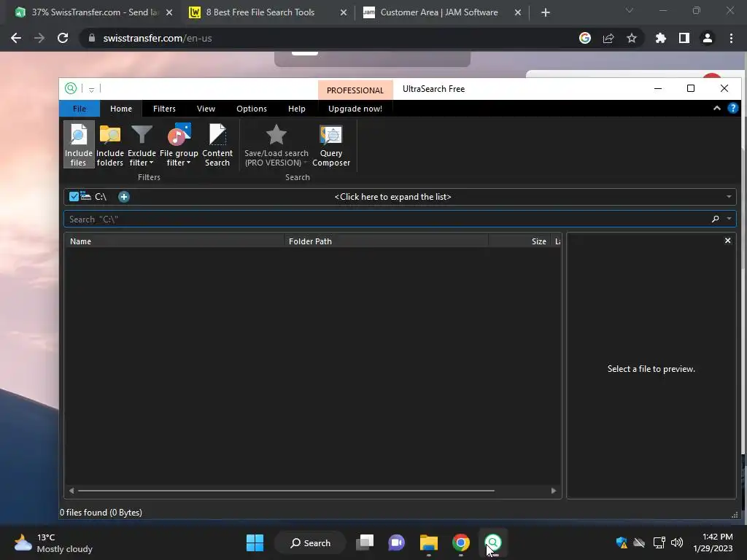Open the Options ribbon tab
The height and width of the screenshot is (560, 747).
(x=252, y=109)
